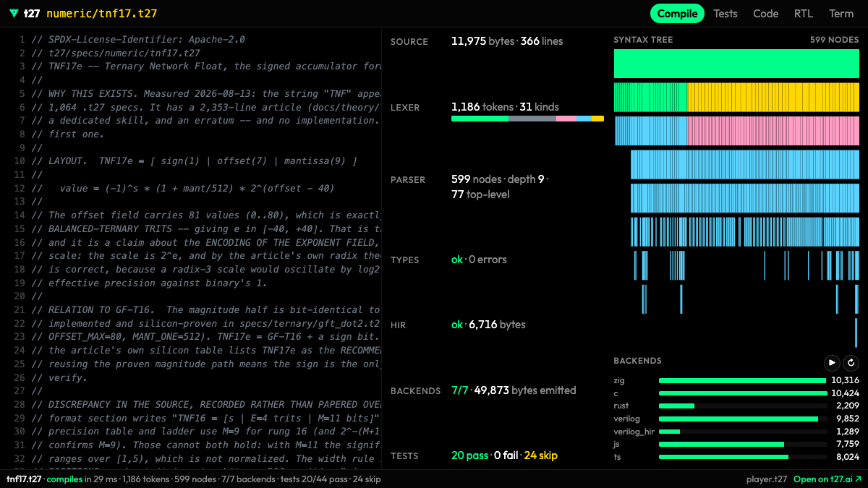Image resolution: width=868 pixels, height=488 pixels.
Task: Click the js value 7,759
Action: tap(847, 445)
